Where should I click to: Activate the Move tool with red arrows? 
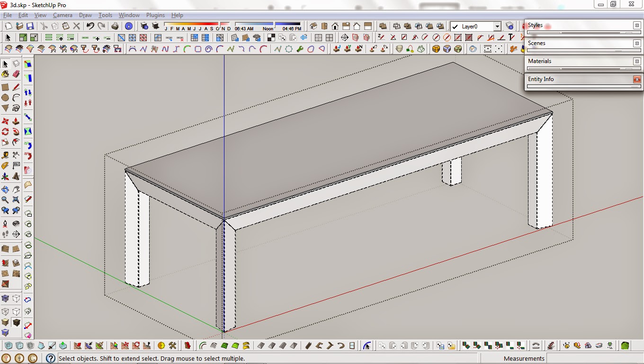[5, 121]
